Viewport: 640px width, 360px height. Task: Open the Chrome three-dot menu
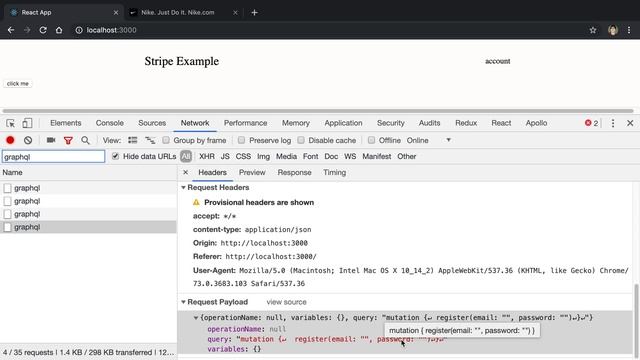tap(629, 30)
